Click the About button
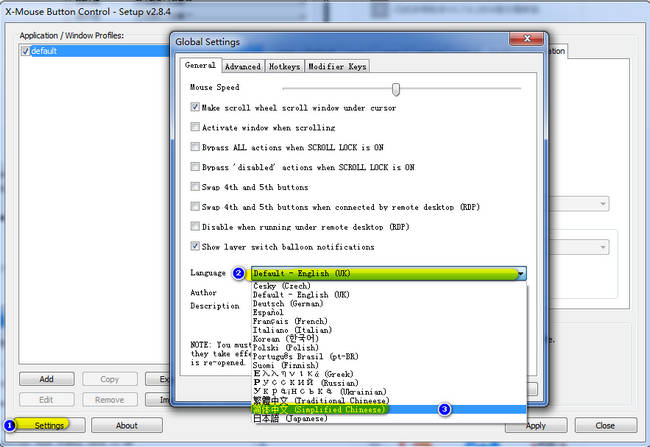The height and width of the screenshot is (447, 650). pyautogui.click(x=127, y=425)
